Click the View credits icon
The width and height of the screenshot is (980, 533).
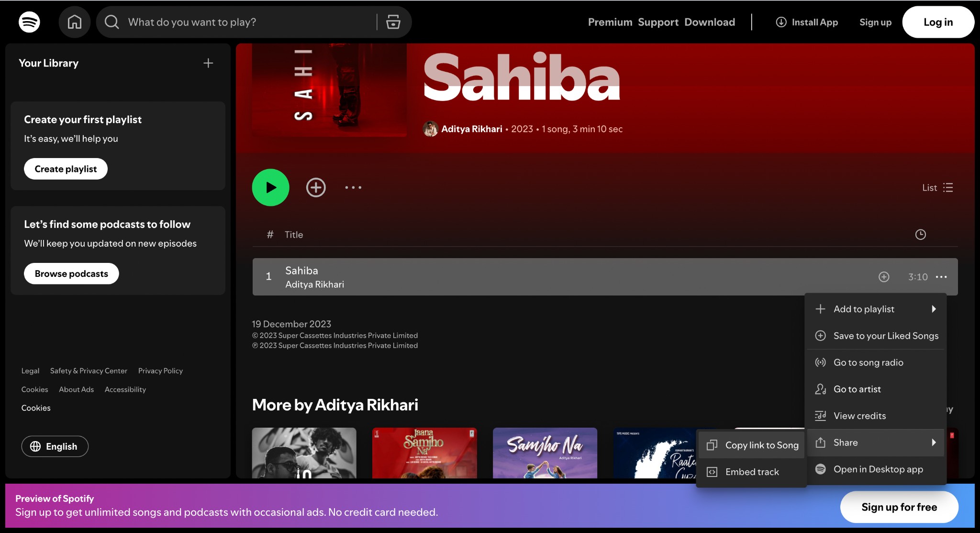point(820,416)
